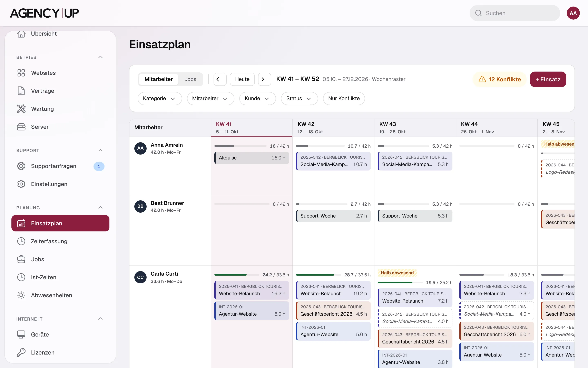The height and width of the screenshot is (368, 588).
Task: Click the Einstellungen gear icon
Action: point(21,184)
